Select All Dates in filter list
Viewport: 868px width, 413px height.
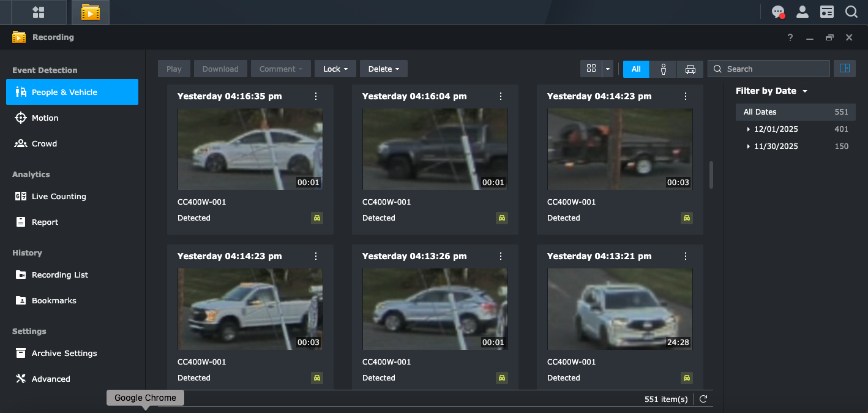click(x=760, y=112)
